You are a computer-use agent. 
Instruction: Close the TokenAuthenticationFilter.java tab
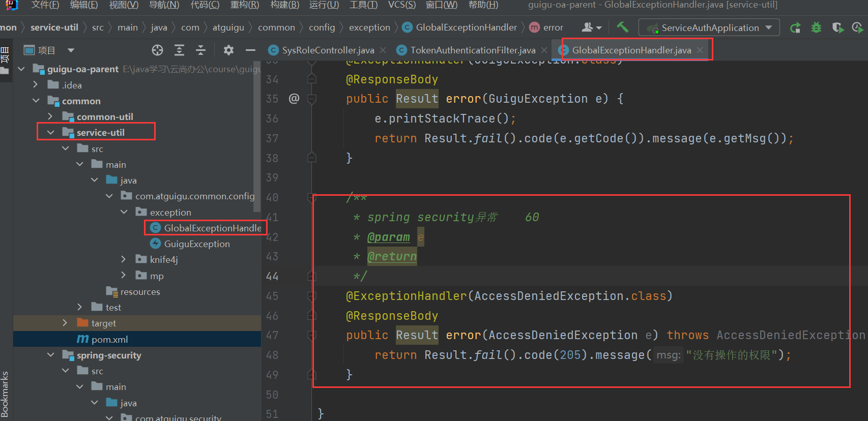(x=544, y=50)
